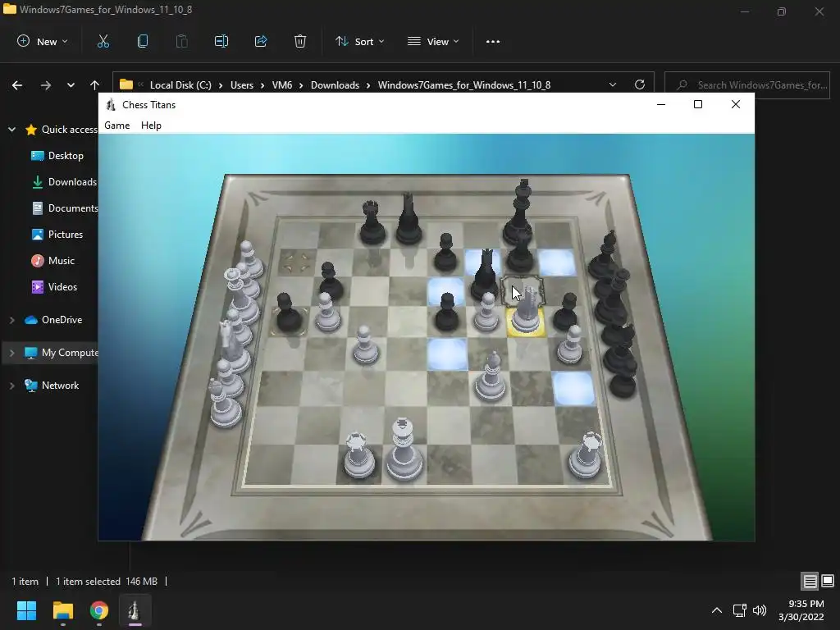Open the View dropdown in File Explorer
This screenshot has width=840, height=630.
pos(433,41)
